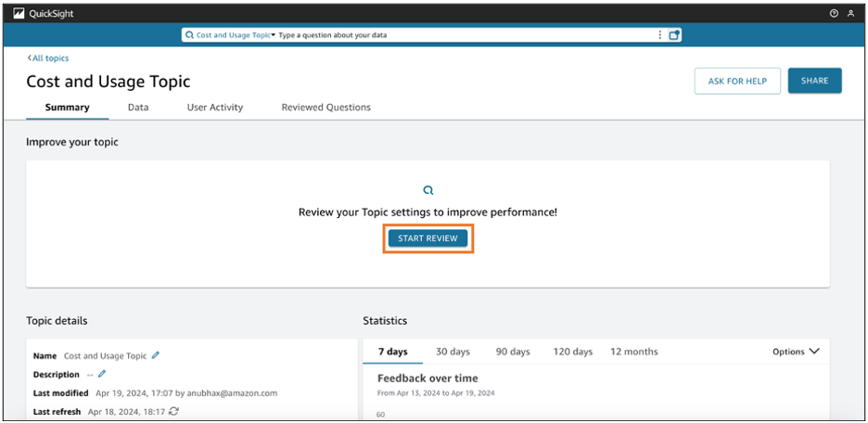Edit the topic Name with pencil icon
Viewport: 868px width, 423px height.
[156, 355]
